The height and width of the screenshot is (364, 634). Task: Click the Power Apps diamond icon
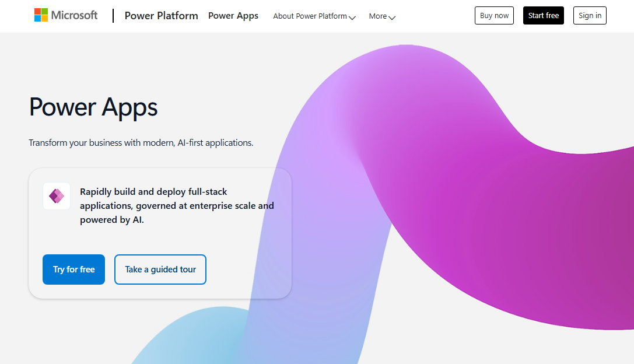click(x=57, y=196)
